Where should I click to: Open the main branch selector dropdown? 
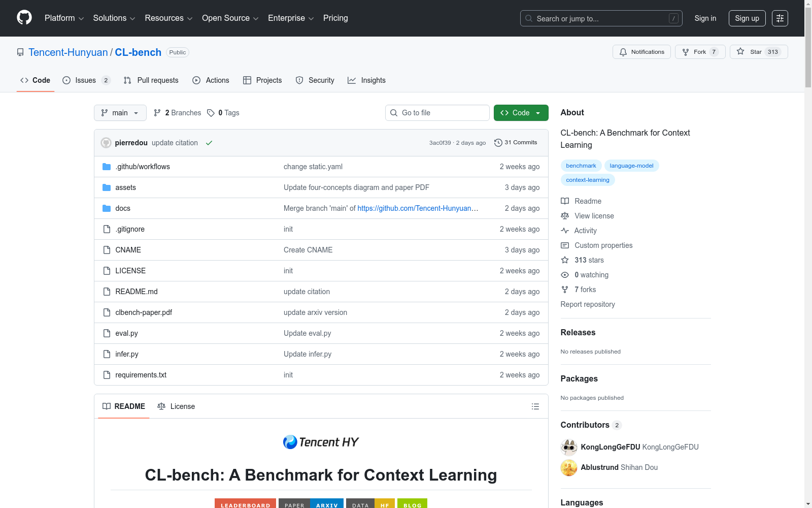click(x=120, y=113)
